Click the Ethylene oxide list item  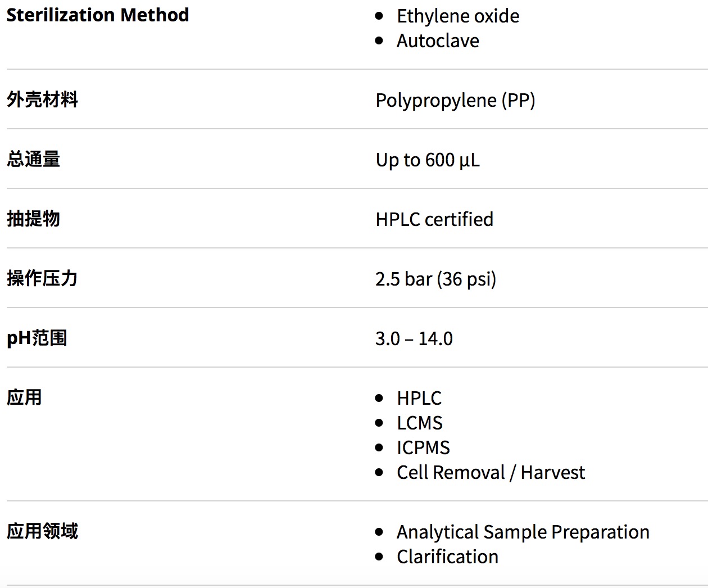coord(457,16)
